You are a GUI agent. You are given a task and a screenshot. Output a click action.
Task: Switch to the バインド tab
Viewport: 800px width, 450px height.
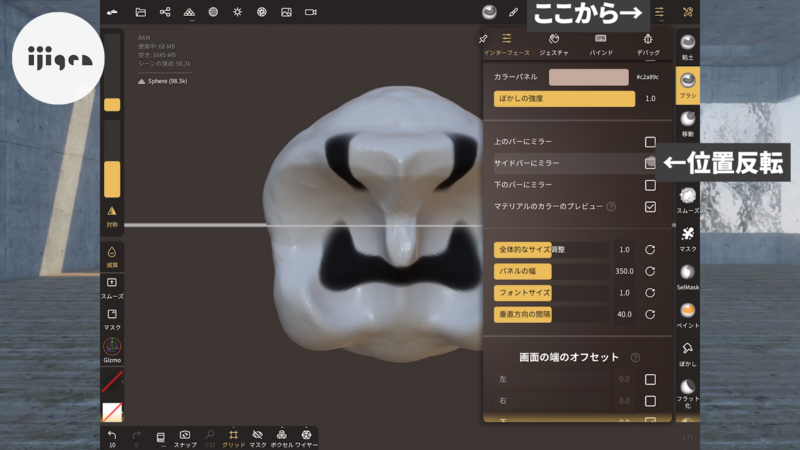pyautogui.click(x=601, y=44)
